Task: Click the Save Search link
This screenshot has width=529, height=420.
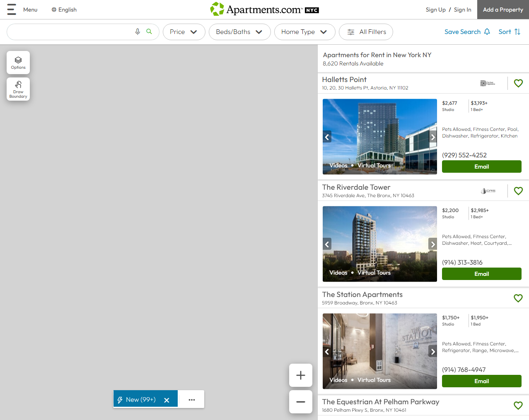Action: pyautogui.click(x=462, y=31)
